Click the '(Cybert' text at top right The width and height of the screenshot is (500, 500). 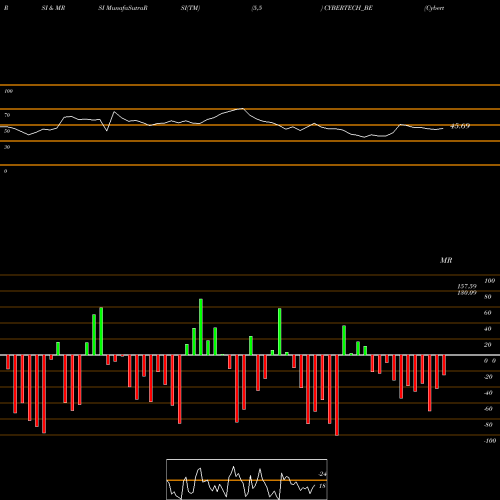tap(434, 8)
